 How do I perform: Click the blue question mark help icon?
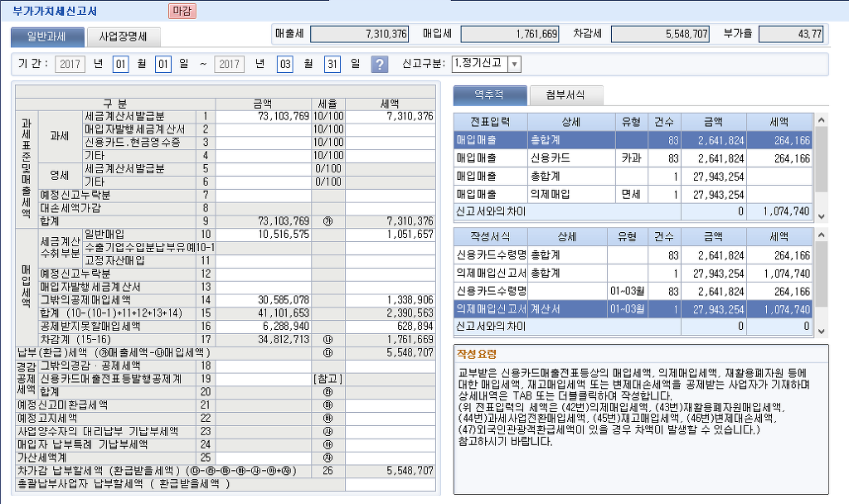(380, 65)
